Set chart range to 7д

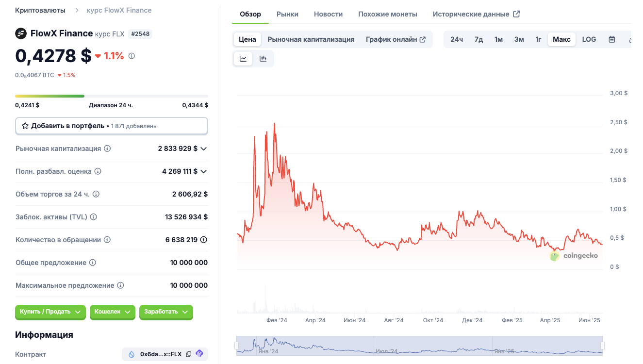tap(478, 39)
